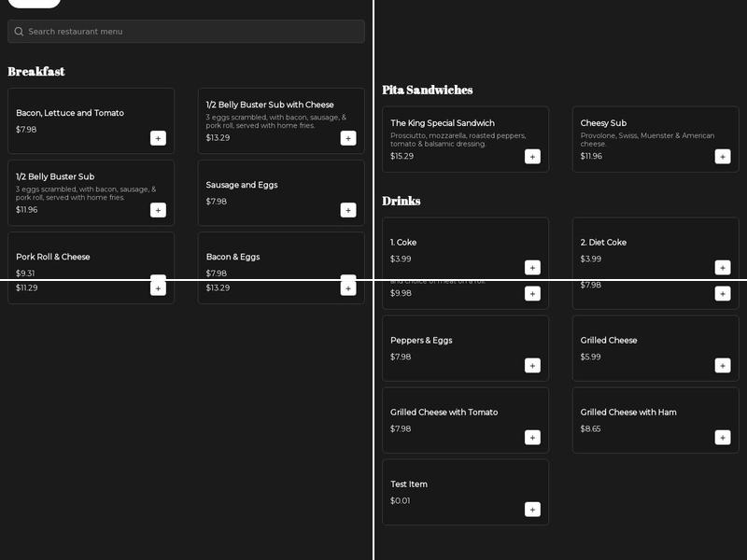Click plus icon for 1/2 Belly Buster Sub with Cheese
Screen dimensions: 747x560
click(348, 138)
